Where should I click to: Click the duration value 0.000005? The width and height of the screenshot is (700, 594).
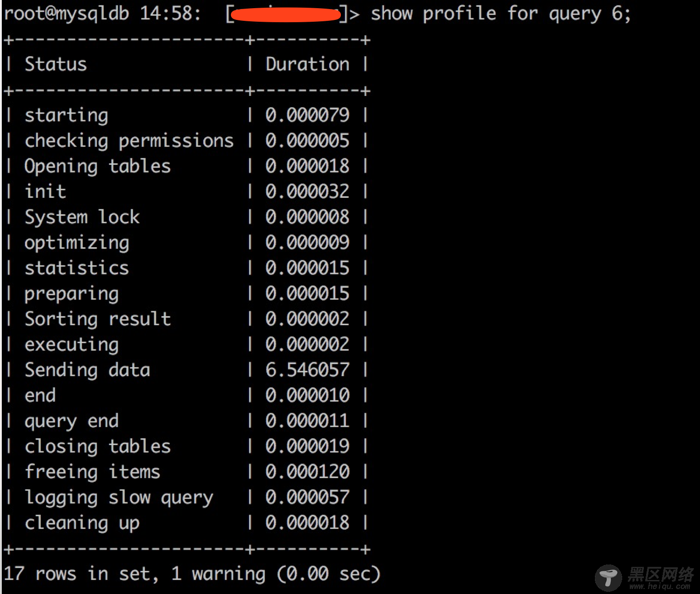[x=307, y=141]
